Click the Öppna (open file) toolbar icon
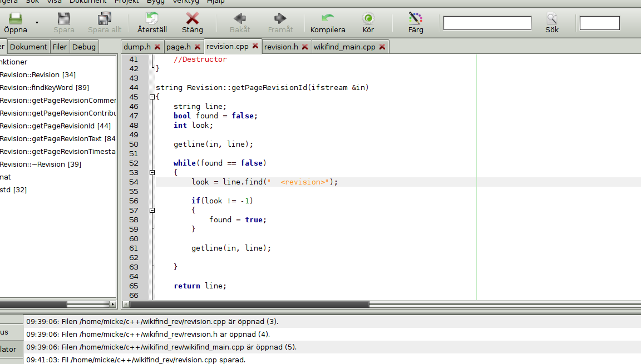The image size is (641, 364). [16, 19]
